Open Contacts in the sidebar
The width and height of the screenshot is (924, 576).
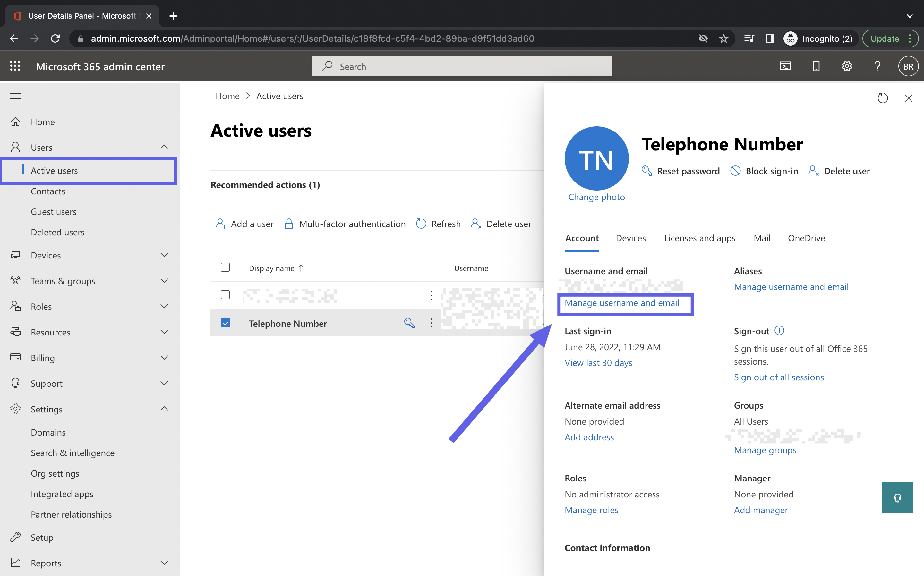pyautogui.click(x=48, y=191)
